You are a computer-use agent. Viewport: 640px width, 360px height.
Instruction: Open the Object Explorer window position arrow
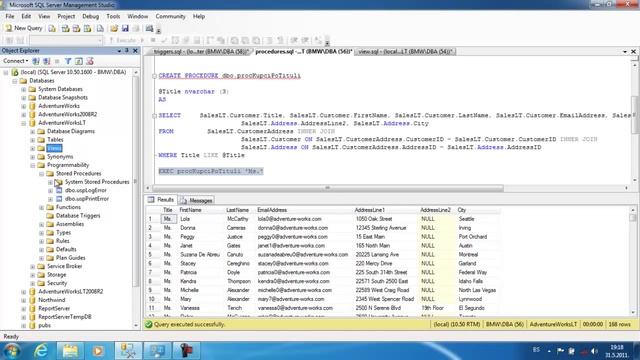point(119,51)
